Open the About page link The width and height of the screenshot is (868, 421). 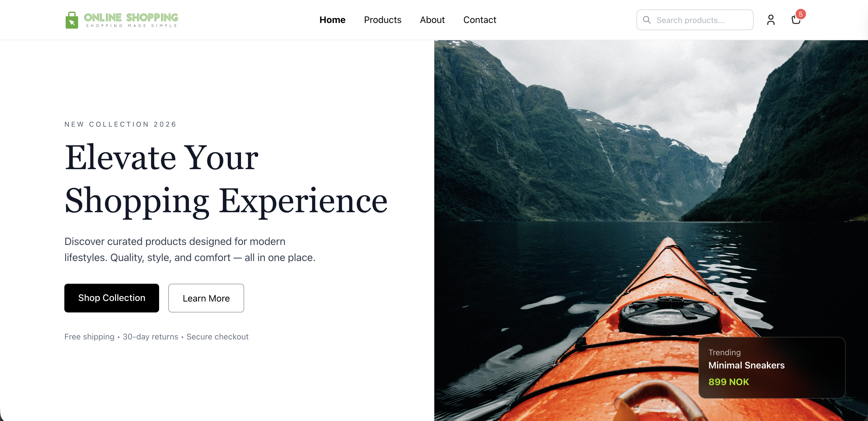(432, 20)
